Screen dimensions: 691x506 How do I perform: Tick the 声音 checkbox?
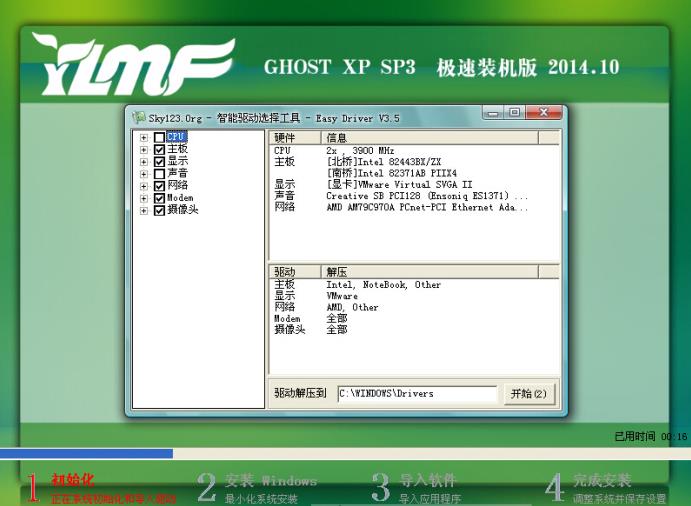(160, 174)
